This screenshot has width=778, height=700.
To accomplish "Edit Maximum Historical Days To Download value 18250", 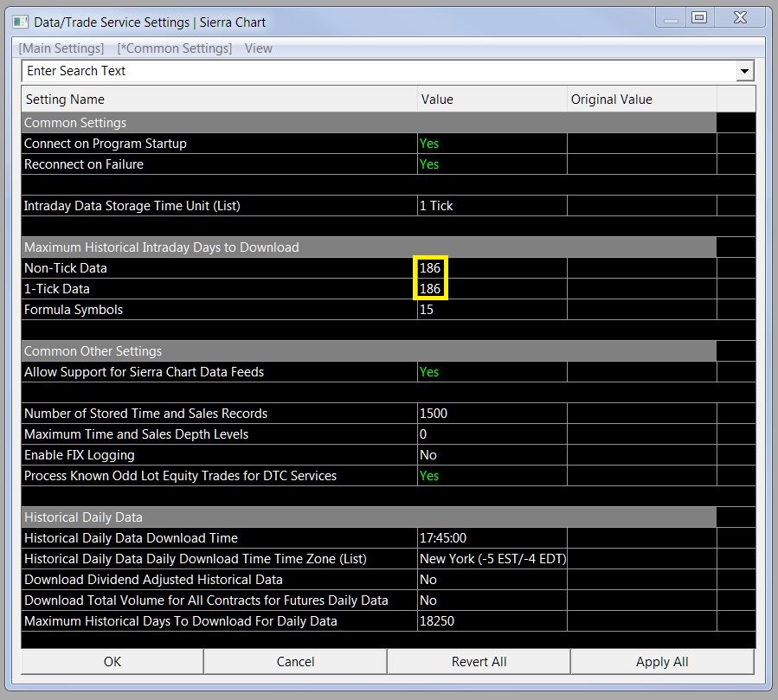I will click(x=492, y=621).
